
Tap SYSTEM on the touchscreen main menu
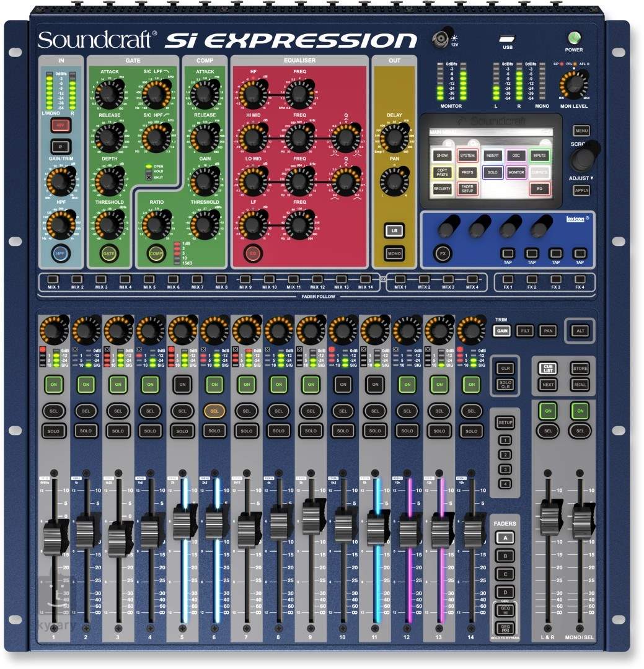[467, 155]
